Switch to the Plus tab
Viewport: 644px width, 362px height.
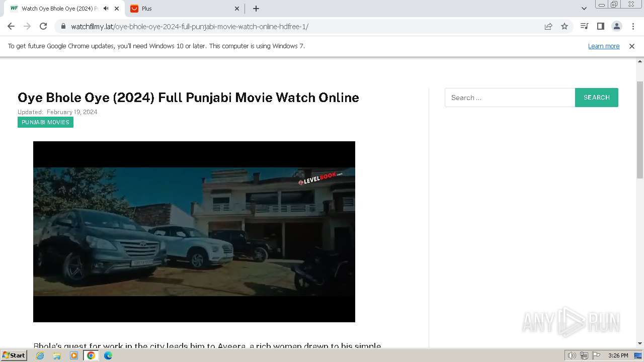[184, 9]
